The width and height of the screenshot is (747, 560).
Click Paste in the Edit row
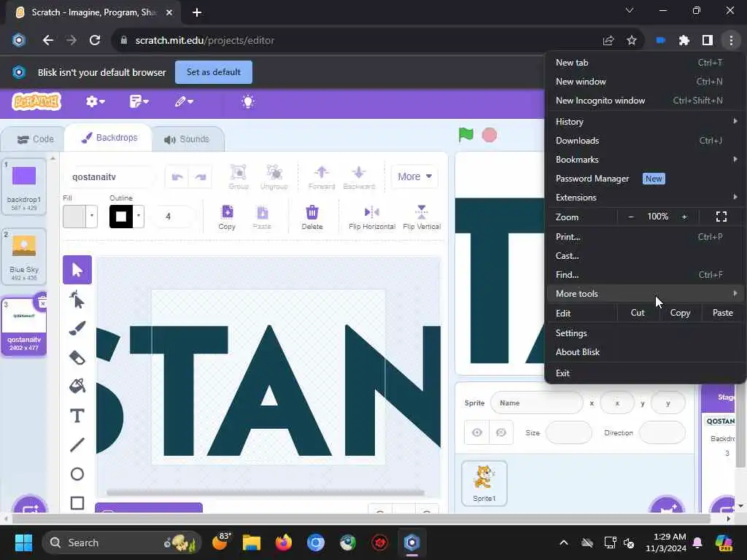click(x=722, y=313)
